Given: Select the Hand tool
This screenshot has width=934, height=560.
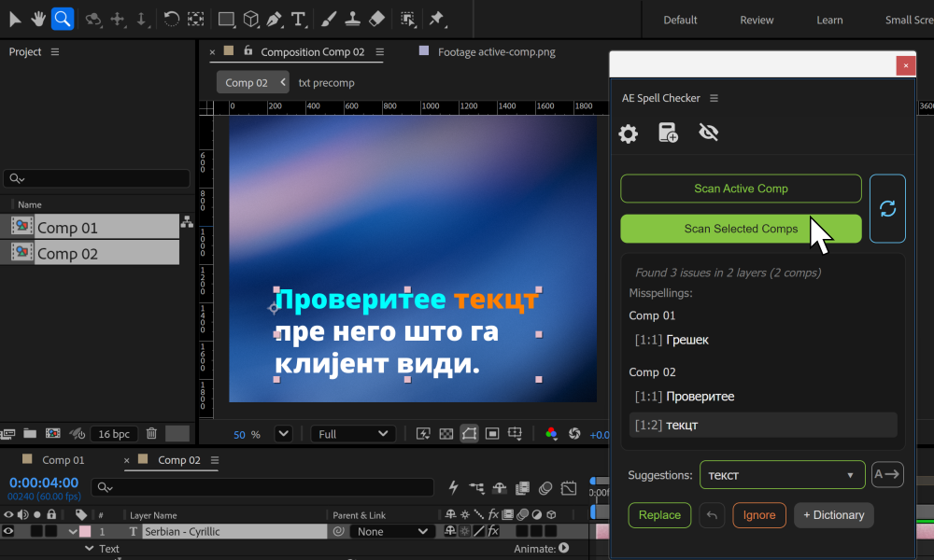Looking at the screenshot, I should click(x=38, y=19).
